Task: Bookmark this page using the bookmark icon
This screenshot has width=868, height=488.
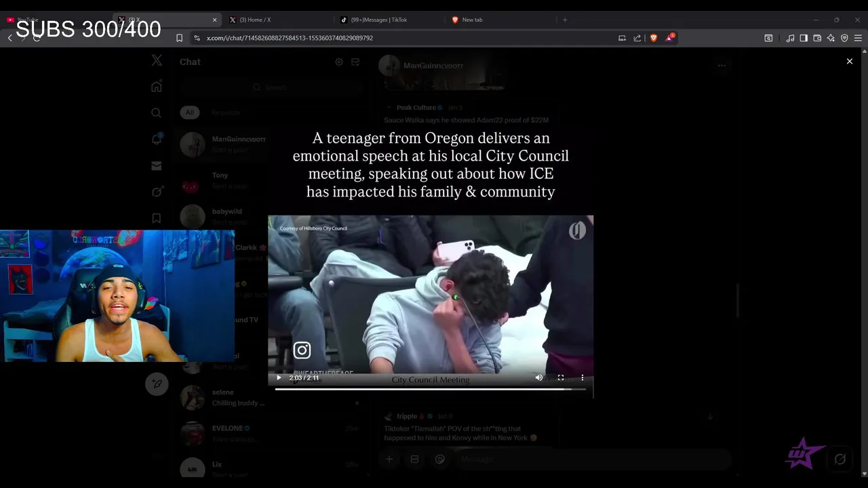Action: click(179, 38)
